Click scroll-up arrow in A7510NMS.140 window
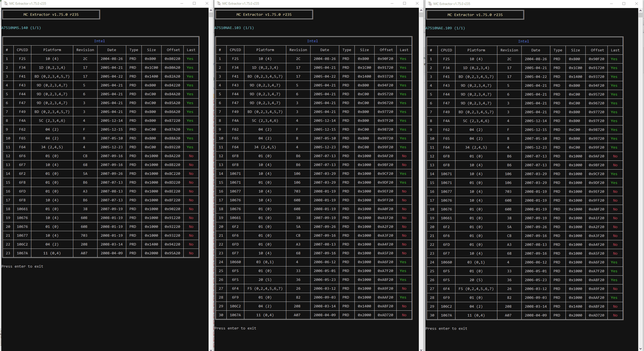 (211, 10)
